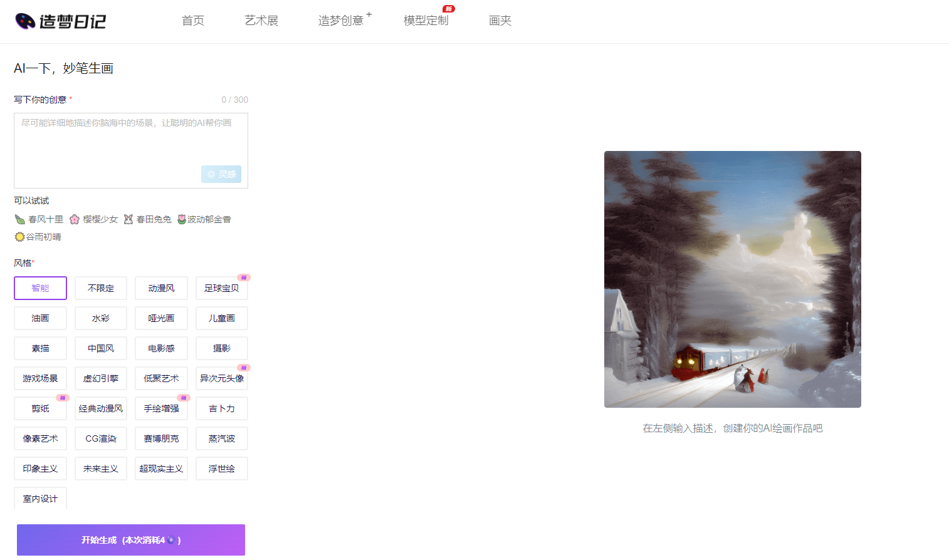The height and width of the screenshot is (560, 949).
Task: Click the AI一下，妙笔生画 heading
Action: [63, 68]
